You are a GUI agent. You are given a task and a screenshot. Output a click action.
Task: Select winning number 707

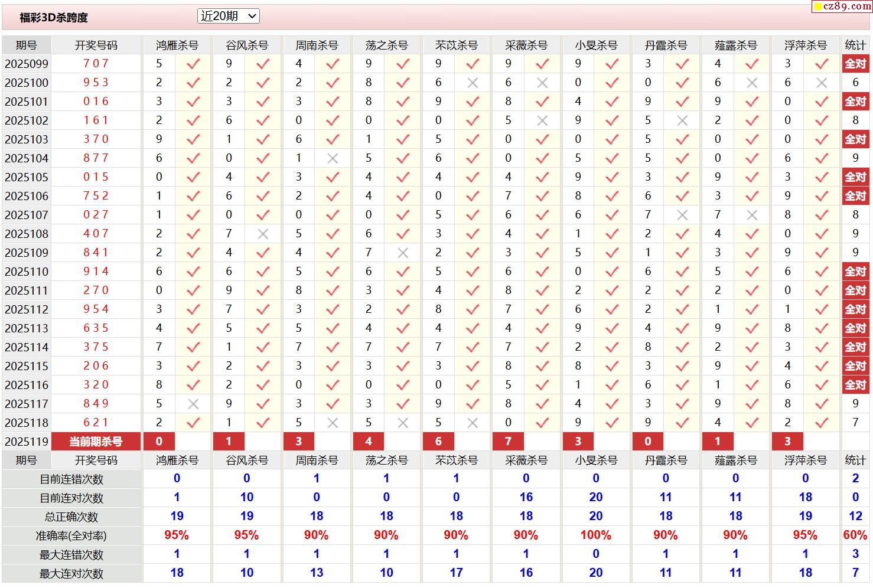click(x=96, y=63)
